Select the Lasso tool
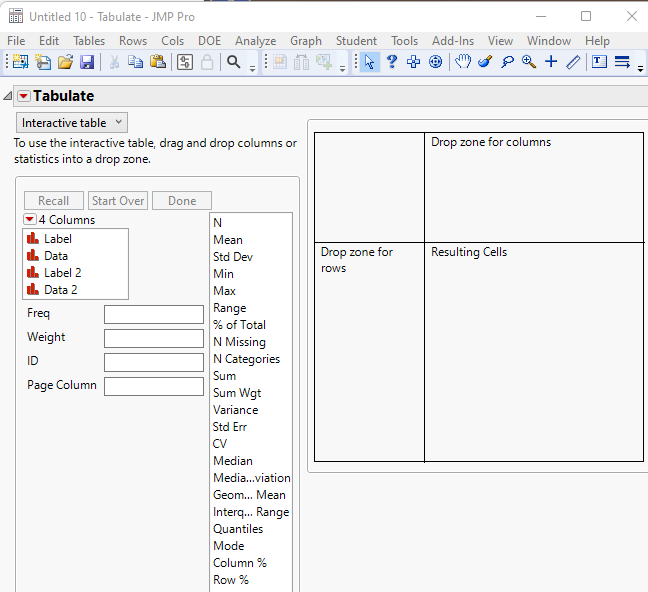The height and width of the screenshot is (592, 648). click(507, 62)
